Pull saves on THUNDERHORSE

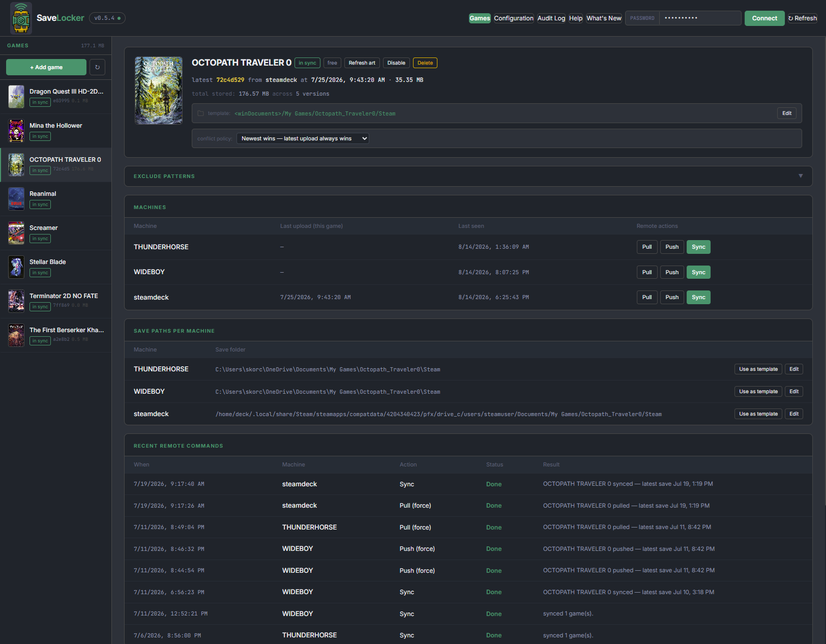coord(647,247)
